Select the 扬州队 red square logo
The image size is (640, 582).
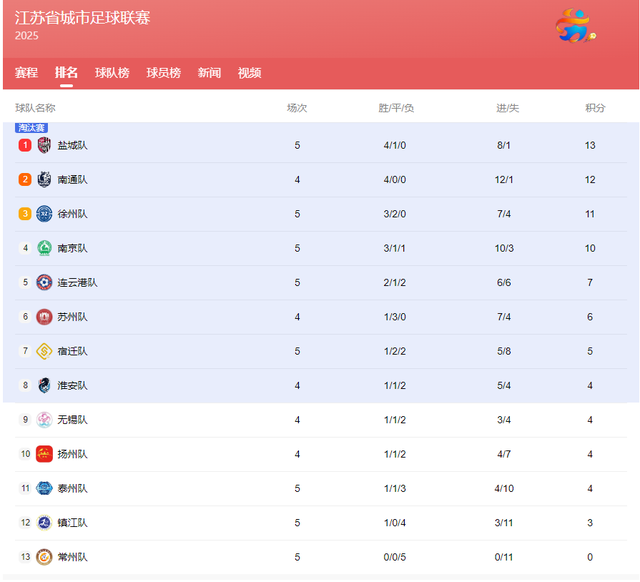(x=44, y=454)
